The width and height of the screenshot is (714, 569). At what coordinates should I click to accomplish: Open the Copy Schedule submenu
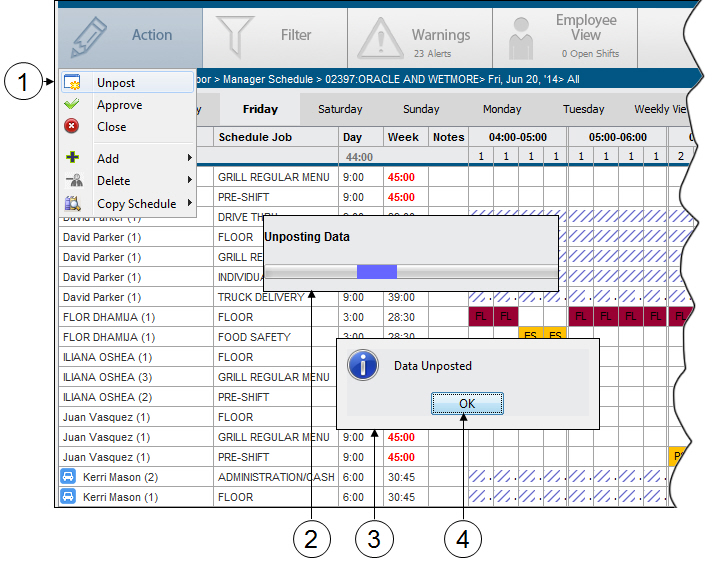pos(128,203)
